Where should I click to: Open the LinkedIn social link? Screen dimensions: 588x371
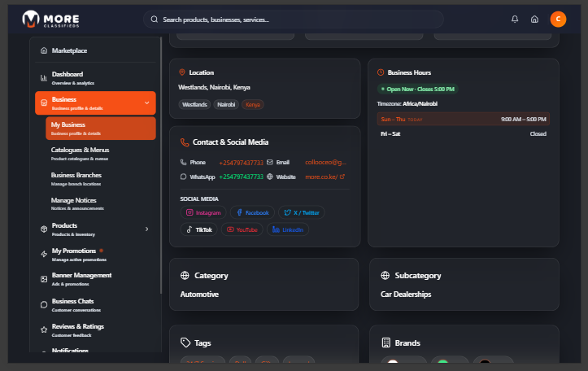click(287, 230)
